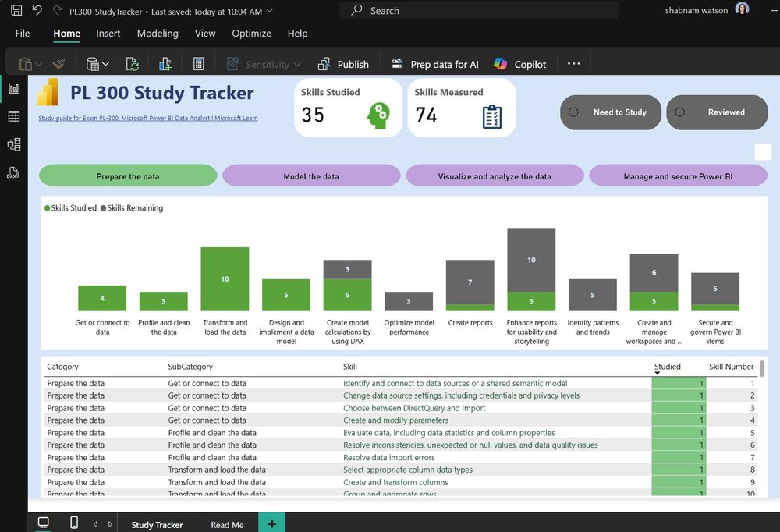The width and height of the screenshot is (780, 532).
Task: Click the user profile avatar picture
Action: [x=742, y=9]
